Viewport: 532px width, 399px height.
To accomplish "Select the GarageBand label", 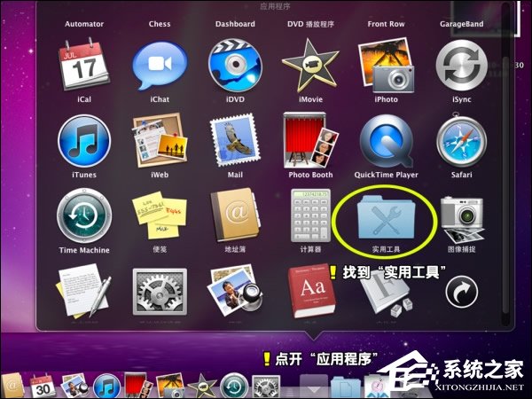I will pyautogui.click(x=461, y=24).
